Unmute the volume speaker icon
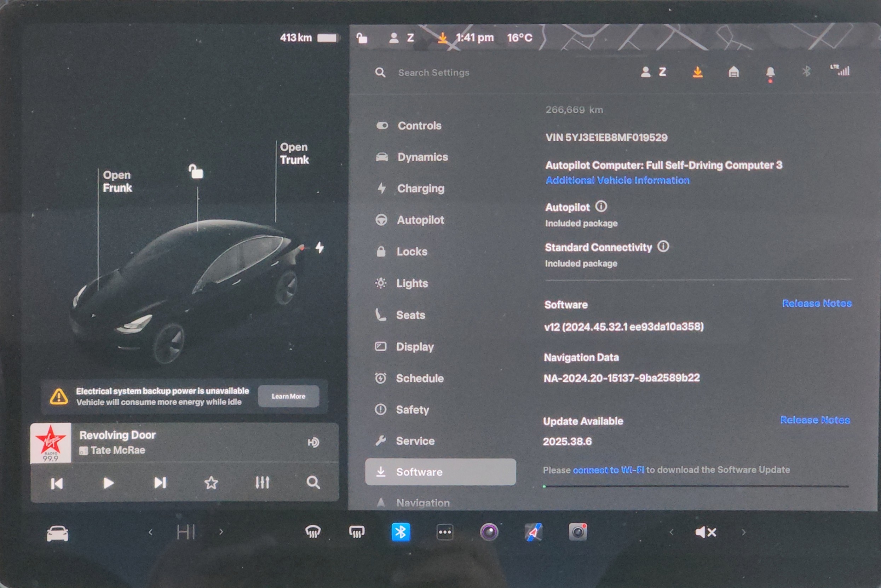The height and width of the screenshot is (588, 881). tap(706, 532)
